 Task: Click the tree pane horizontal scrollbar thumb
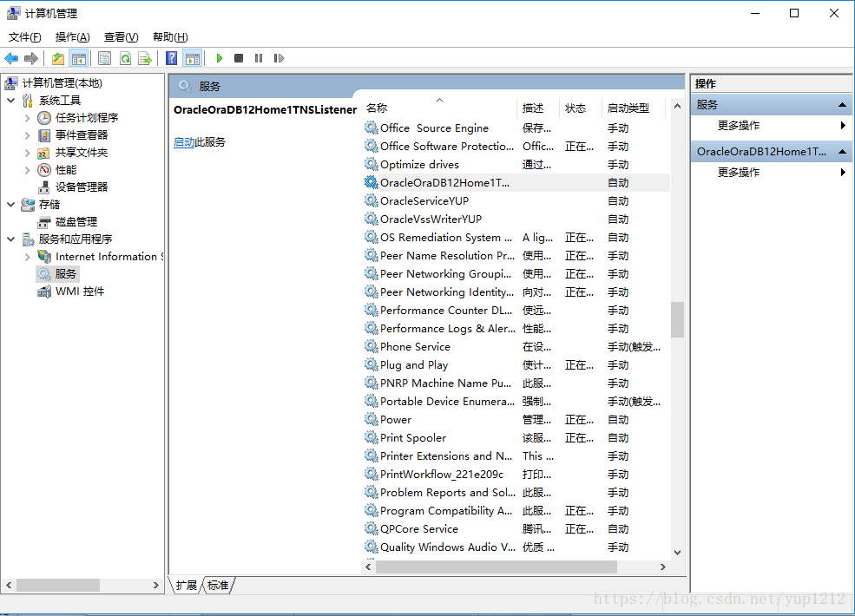[x=58, y=585]
